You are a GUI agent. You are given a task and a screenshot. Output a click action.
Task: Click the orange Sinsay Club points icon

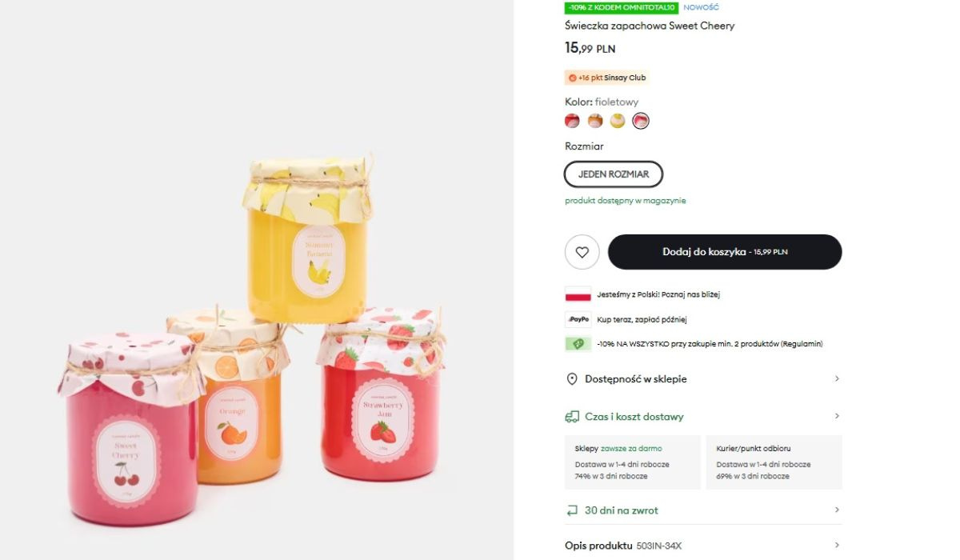point(572,78)
